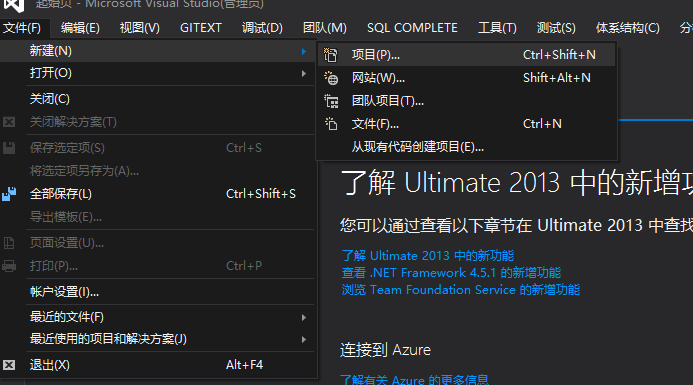Open link 查看 .NET Framework 4.5.1 的新增功能
This screenshot has width=693, height=385.
click(451, 273)
